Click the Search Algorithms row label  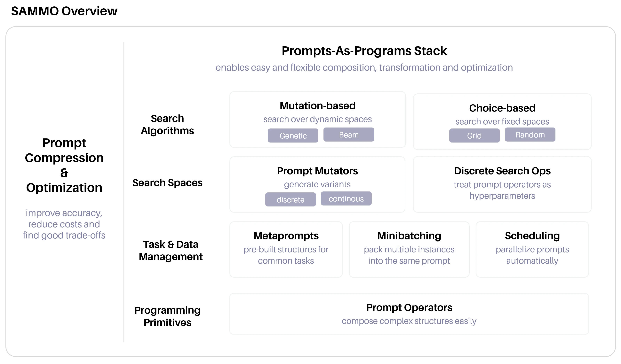point(167,125)
